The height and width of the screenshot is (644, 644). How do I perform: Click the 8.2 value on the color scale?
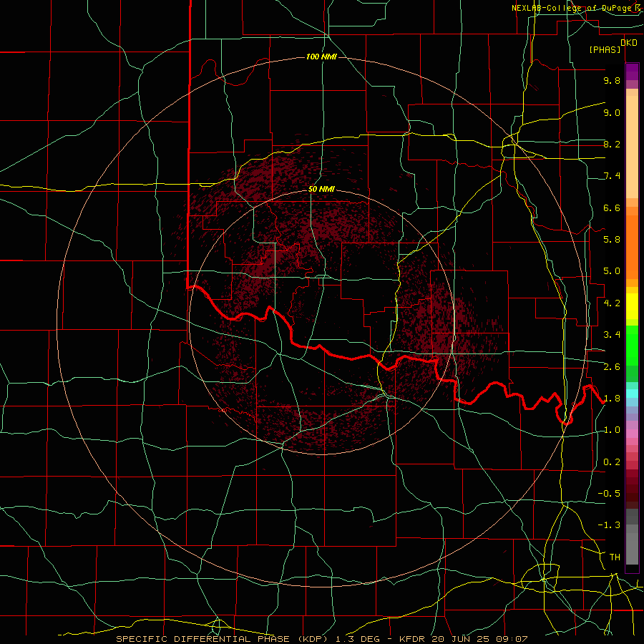tap(612, 144)
